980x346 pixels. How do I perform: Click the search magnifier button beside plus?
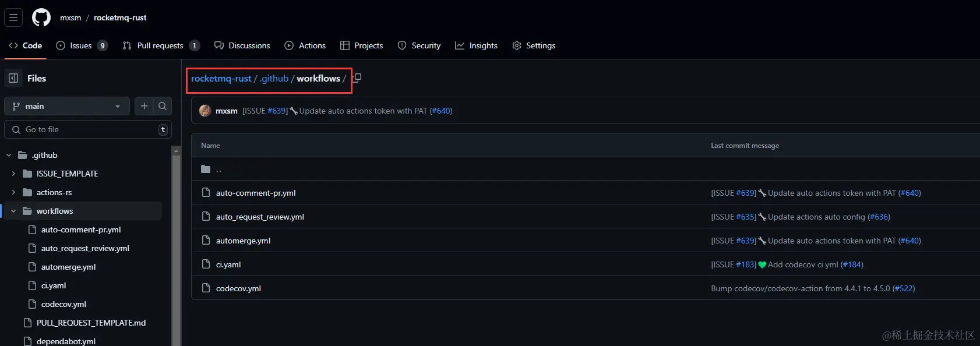coord(163,106)
